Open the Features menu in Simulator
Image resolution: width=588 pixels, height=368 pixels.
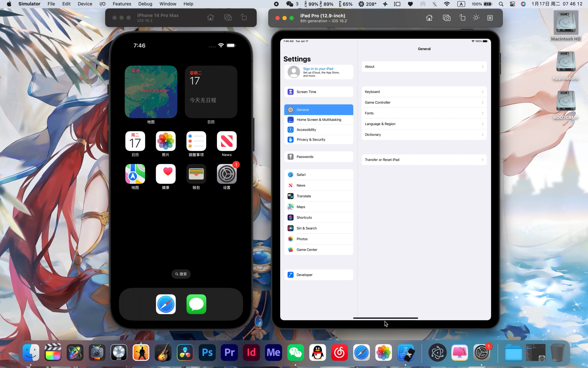coord(122,4)
